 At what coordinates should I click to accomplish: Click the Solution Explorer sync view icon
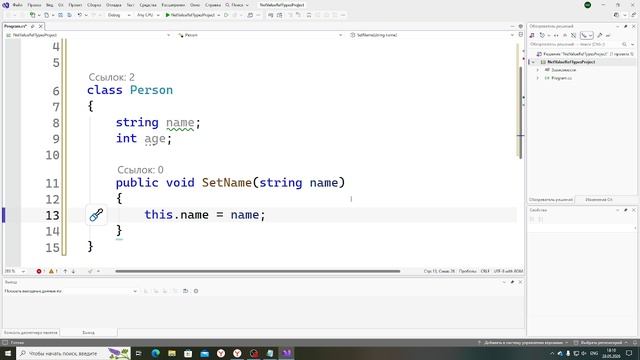tap(556, 36)
